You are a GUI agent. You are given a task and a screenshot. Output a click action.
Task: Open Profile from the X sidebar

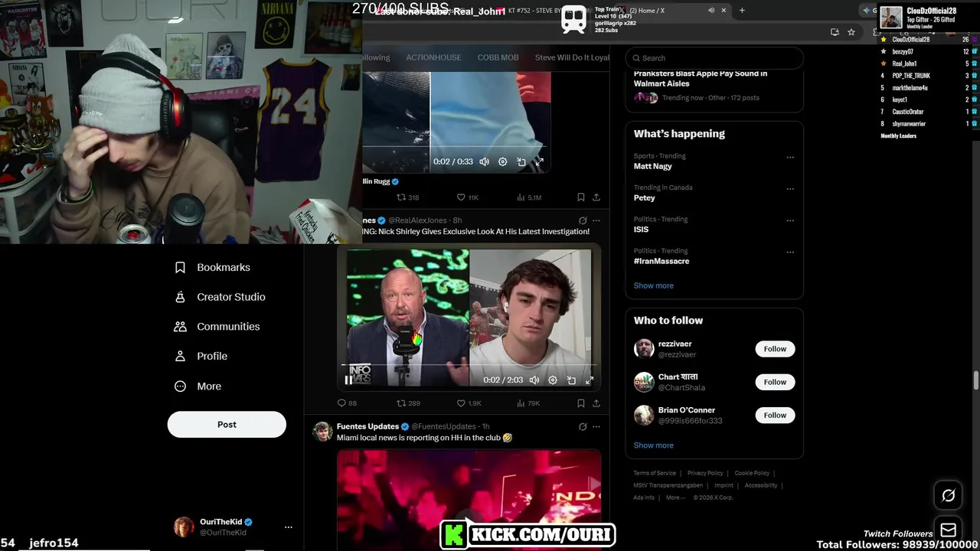[x=201, y=356]
